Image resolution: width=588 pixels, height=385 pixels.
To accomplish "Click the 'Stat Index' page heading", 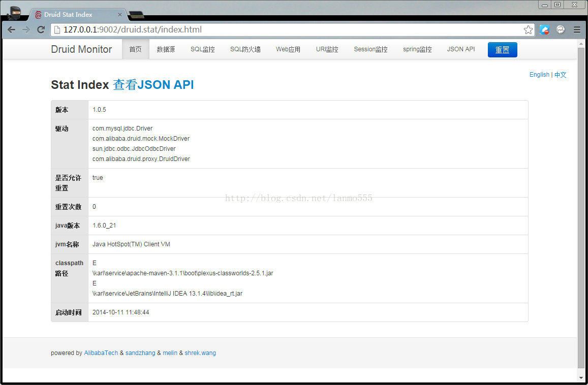I will 80,85.
